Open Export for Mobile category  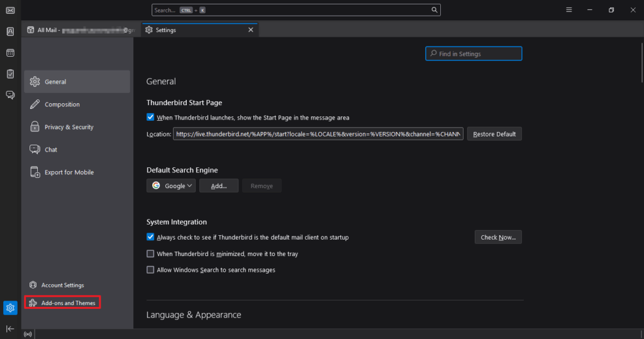click(77, 172)
